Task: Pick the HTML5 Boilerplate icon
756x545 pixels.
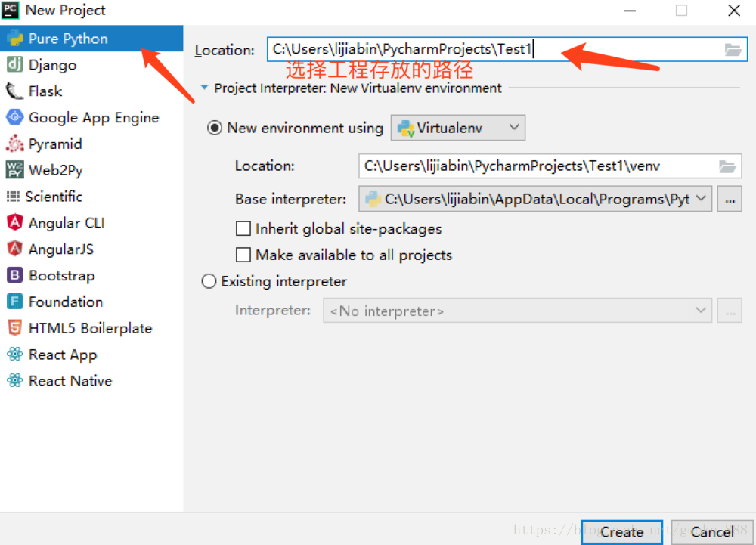Action: (x=14, y=327)
